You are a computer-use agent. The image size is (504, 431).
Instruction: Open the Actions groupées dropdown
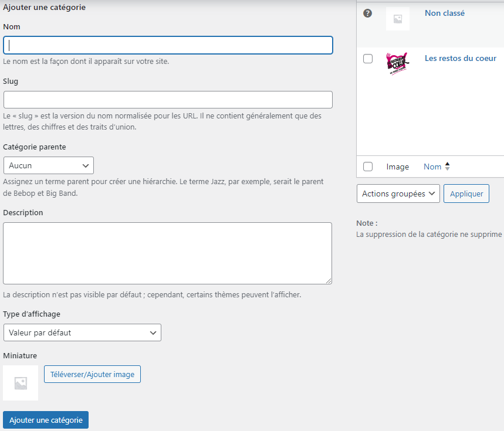(x=398, y=194)
